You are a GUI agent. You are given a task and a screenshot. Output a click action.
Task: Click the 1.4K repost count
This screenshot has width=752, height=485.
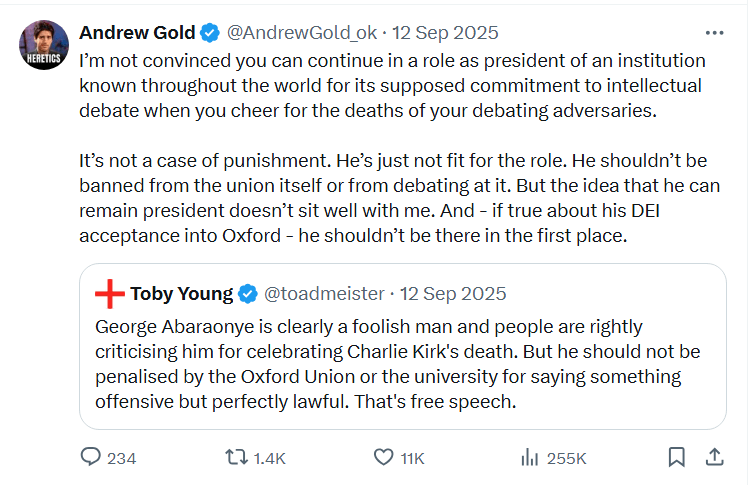[x=269, y=458]
